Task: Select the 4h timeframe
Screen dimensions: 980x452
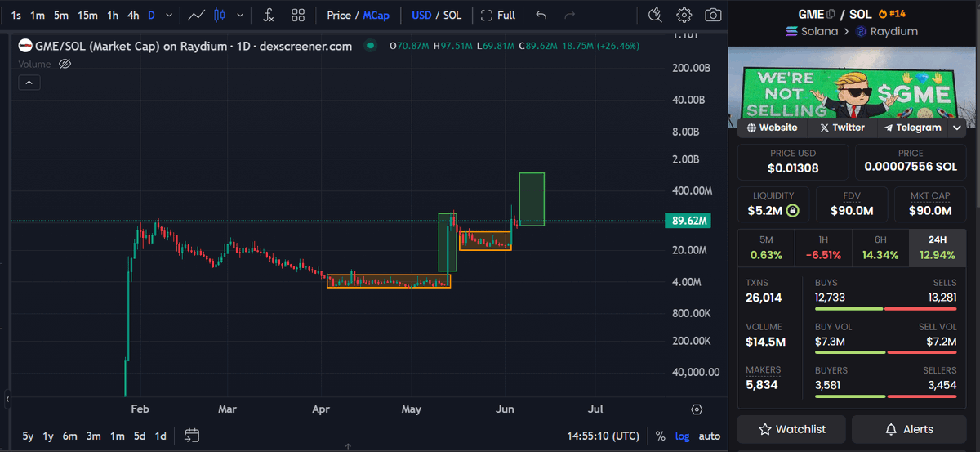Action: coord(133,15)
